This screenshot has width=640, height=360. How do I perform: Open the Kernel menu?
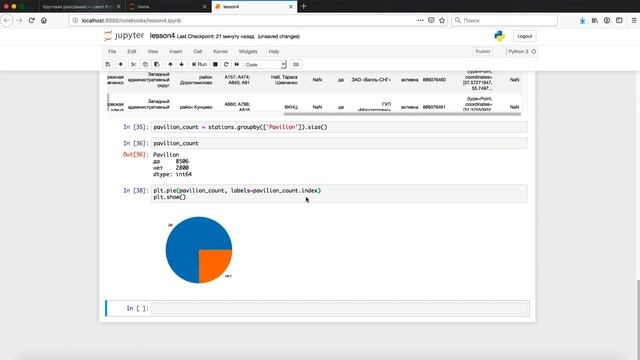pyautogui.click(x=220, y=51)
